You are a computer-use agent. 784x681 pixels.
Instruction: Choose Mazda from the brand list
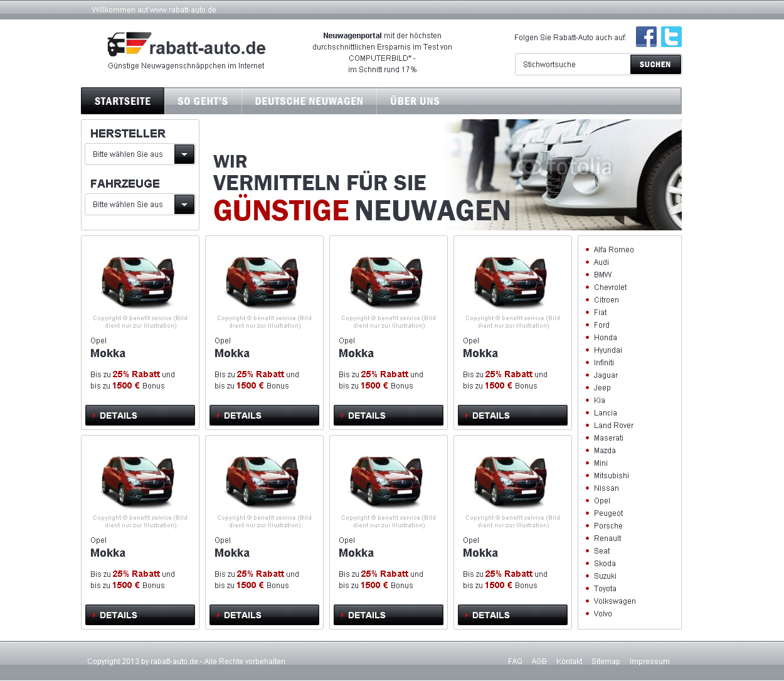point(605,451)
